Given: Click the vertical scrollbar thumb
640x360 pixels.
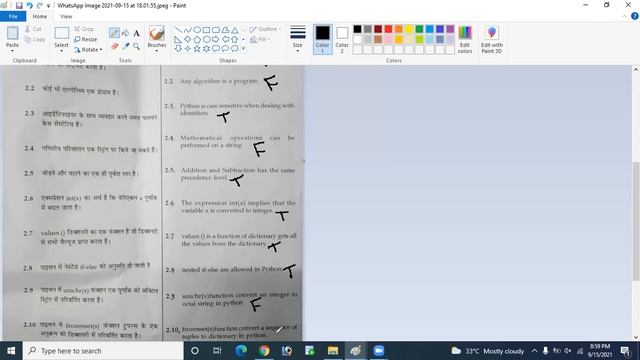Looking at the screenshot, I should pos(636,221).
